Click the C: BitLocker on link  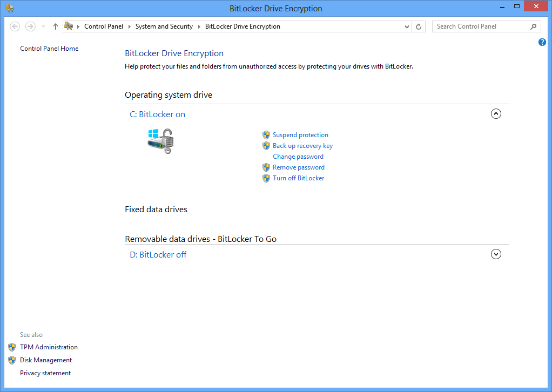(x=157, y=114)
